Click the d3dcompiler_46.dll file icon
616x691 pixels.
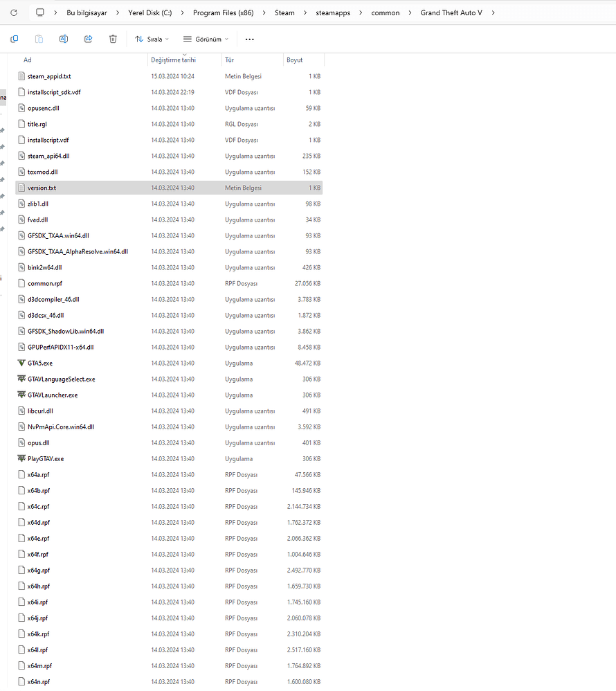coord(21,299)
